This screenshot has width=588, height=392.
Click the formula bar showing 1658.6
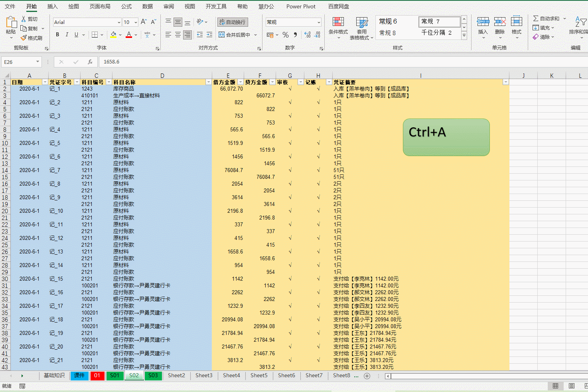[343, 62]
